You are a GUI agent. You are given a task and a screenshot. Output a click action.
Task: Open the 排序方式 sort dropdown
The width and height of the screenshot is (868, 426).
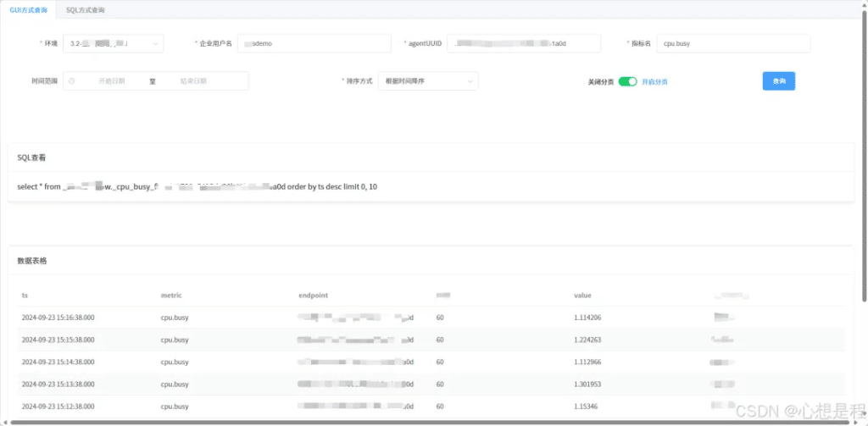[x=427, y=81]
